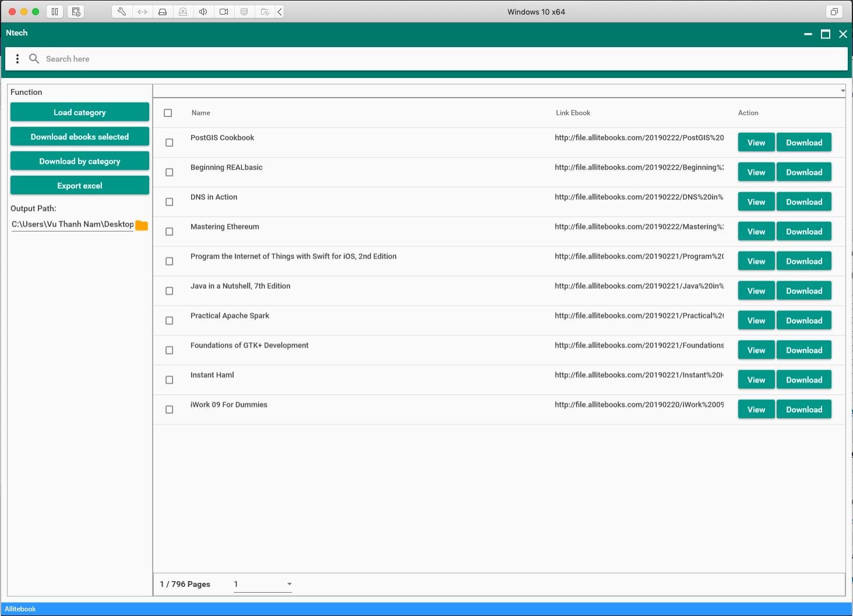Open VM settings wrench icon

pyautogui.click(x=122, y=12)
